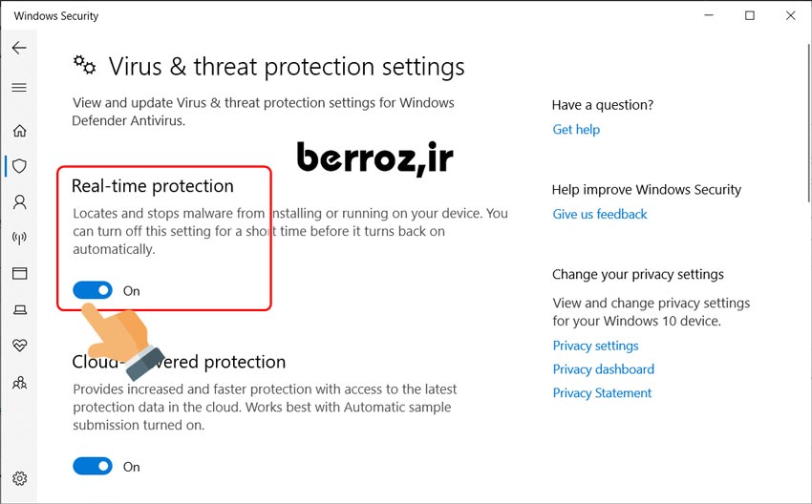
Task: Open Account protection person icon
Action: tap(19, 202)
